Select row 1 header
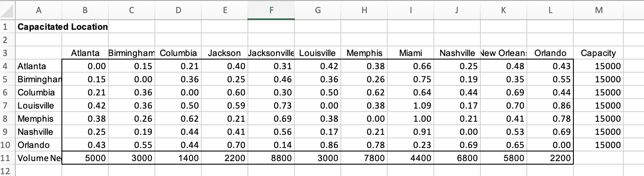The width and height of the screenshot is (644, 176). (7, 27)
